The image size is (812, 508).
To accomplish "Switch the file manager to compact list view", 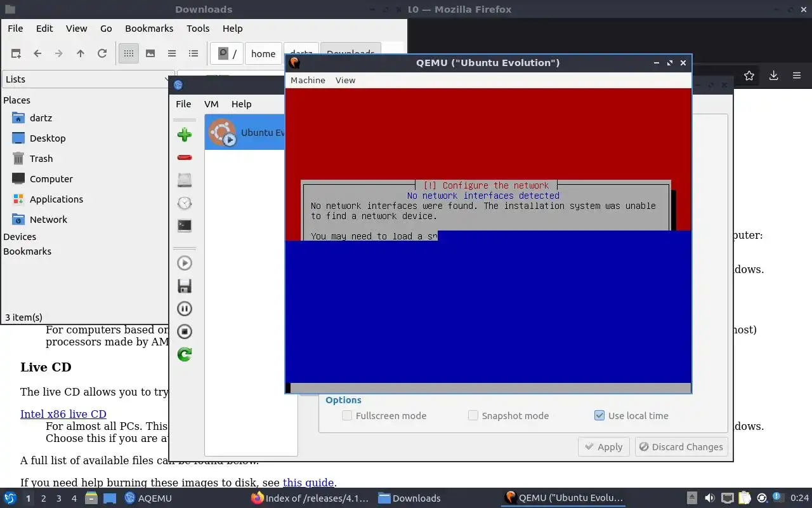I will point(172,53).
